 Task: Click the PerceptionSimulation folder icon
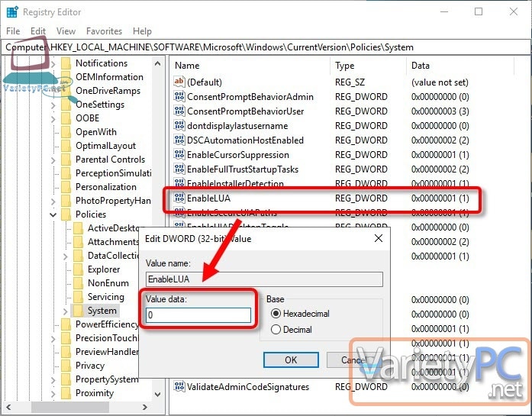pos(66,173)
